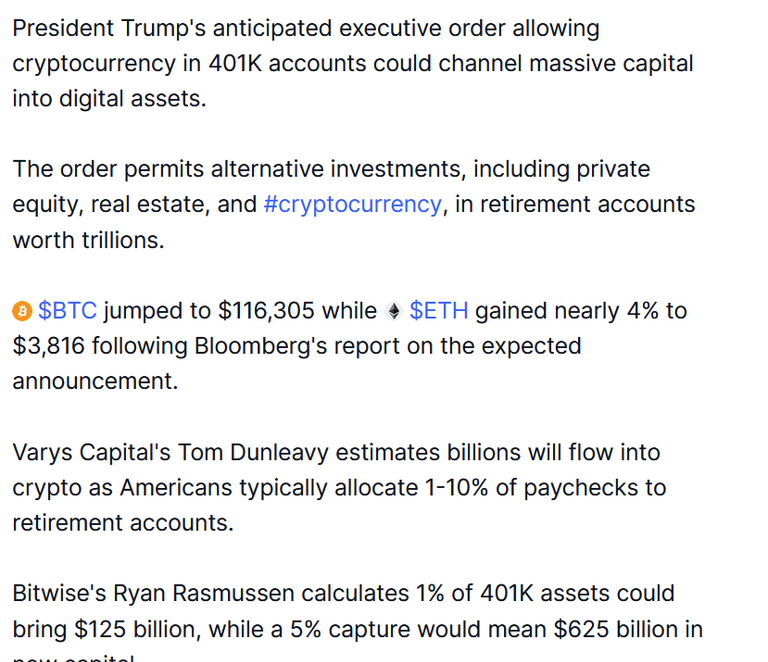Click the phrase "worth trillions."
The image size is (768, 662).
[x=88, y=240]
